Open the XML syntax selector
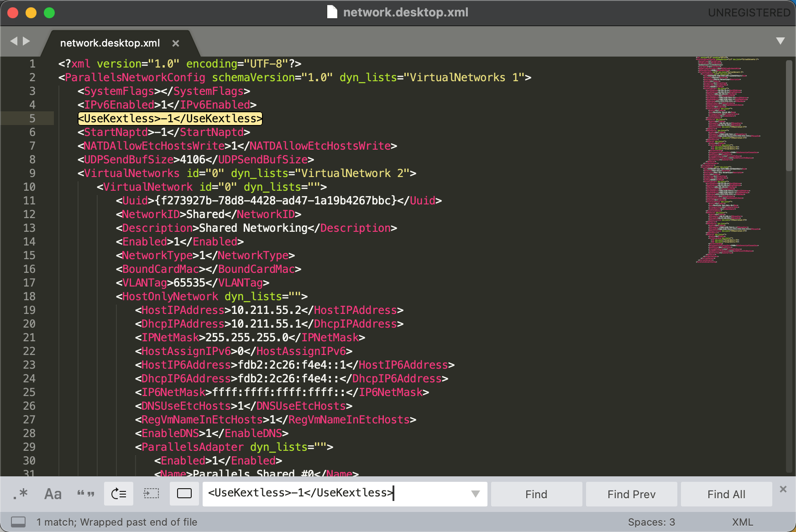The height and width of the screenshot is (532, 796). 742,522
